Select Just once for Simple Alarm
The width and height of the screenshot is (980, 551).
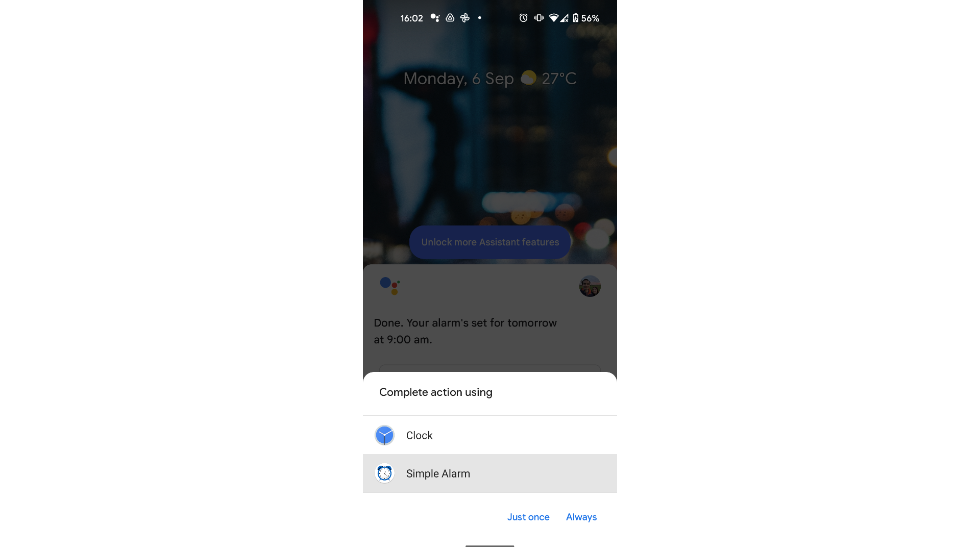pos(528,517)
